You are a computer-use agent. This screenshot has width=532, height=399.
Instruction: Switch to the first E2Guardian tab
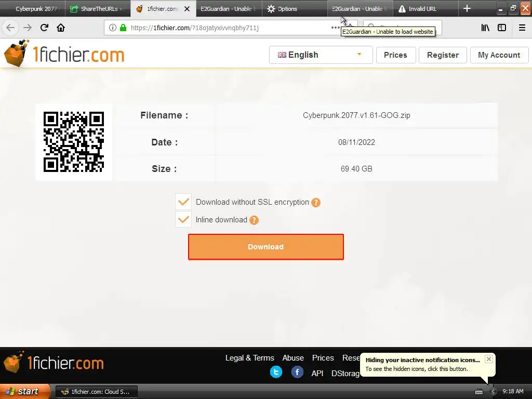pyautogui.click(x=229, y=9)
